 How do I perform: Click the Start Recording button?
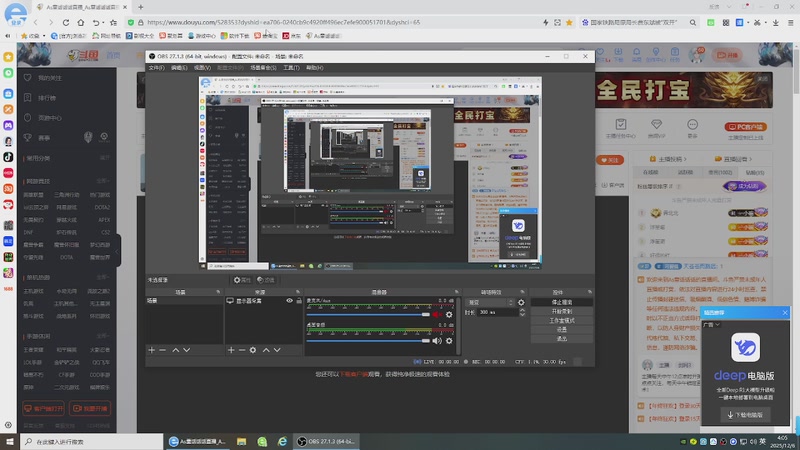coord(561,311)
